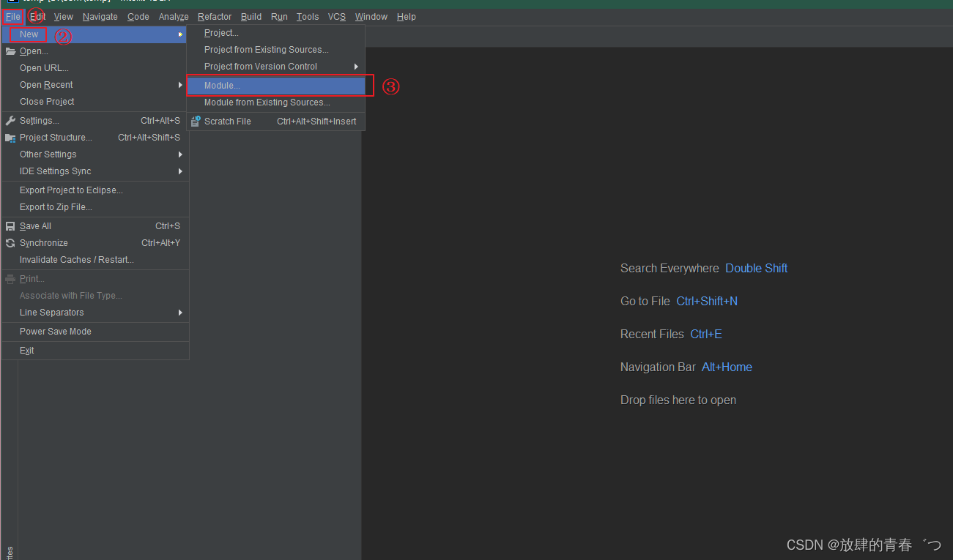
Task: Choose Export Project to Eclipse...
Action: pyautogui.click(x=94, y=190)
